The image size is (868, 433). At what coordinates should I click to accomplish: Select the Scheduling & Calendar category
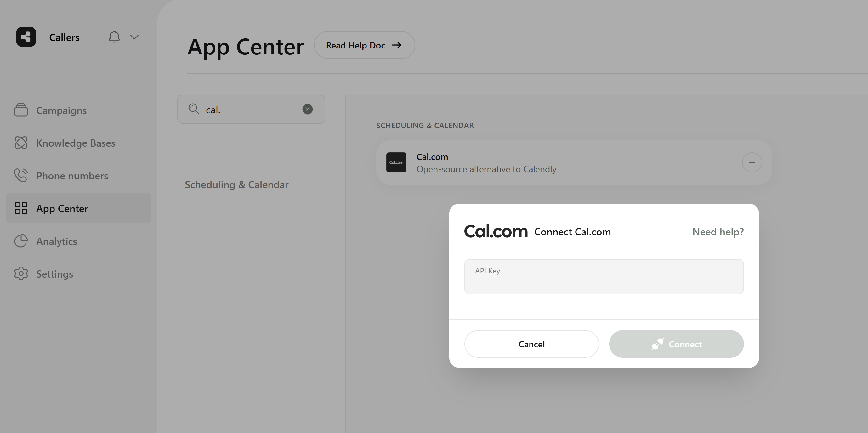tap(237, 184)
